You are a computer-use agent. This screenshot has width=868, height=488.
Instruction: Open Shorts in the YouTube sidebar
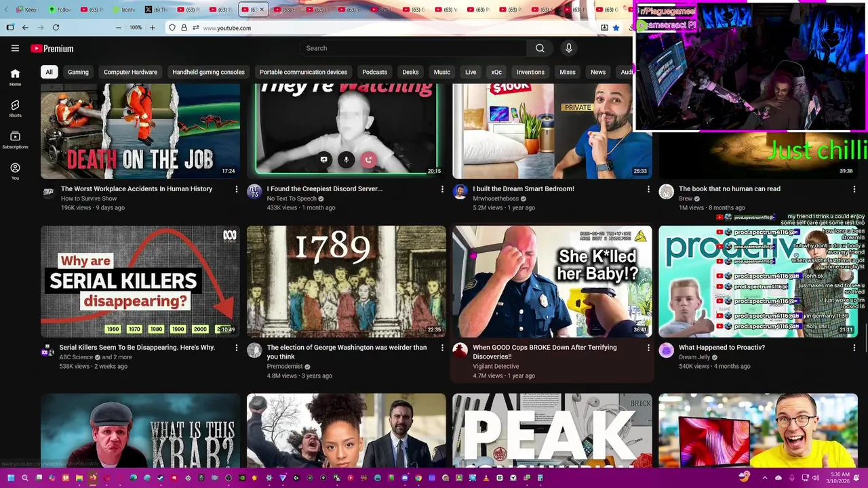tap(15, 108)
